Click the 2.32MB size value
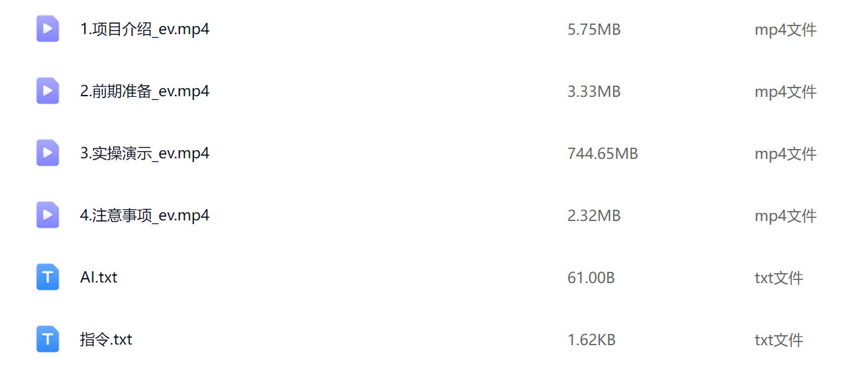This screenshot has height=370, width=868. (x=594, y=215)
